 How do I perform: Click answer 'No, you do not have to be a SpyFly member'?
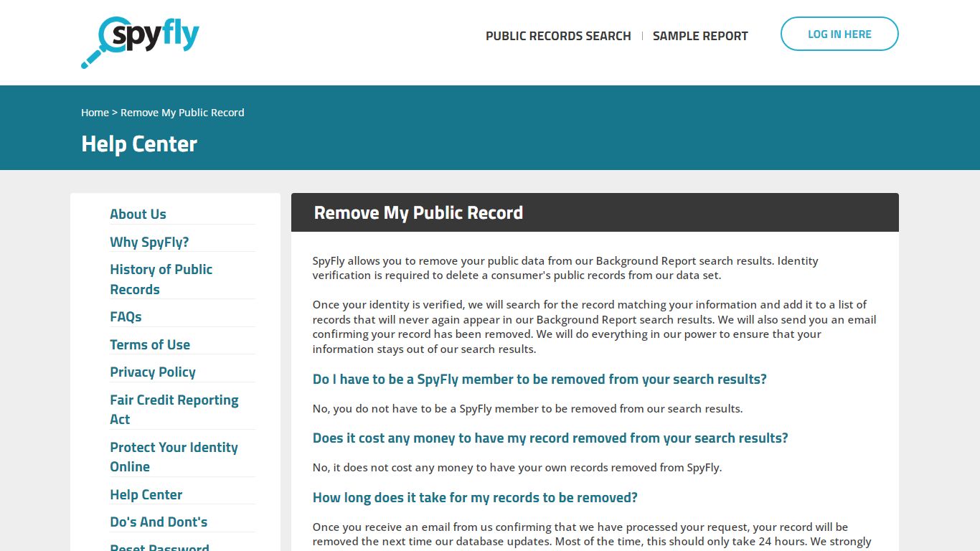coord(527,409)
